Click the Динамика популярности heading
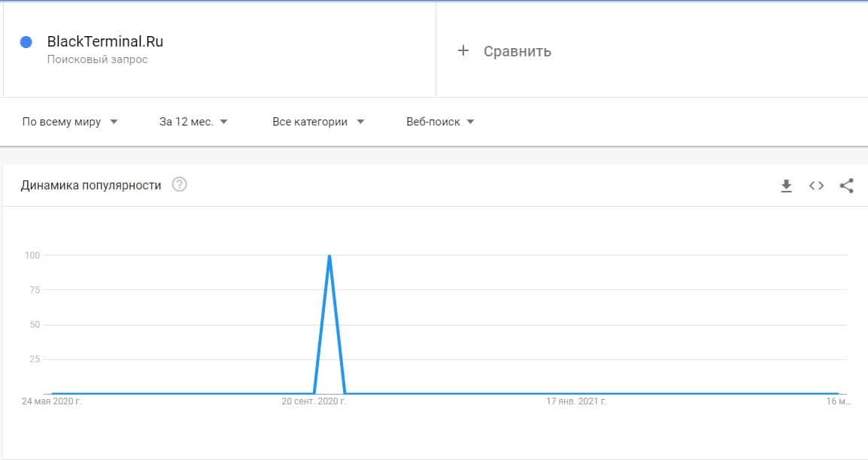Screen dimensions: 868x460 tap(91, 185)
